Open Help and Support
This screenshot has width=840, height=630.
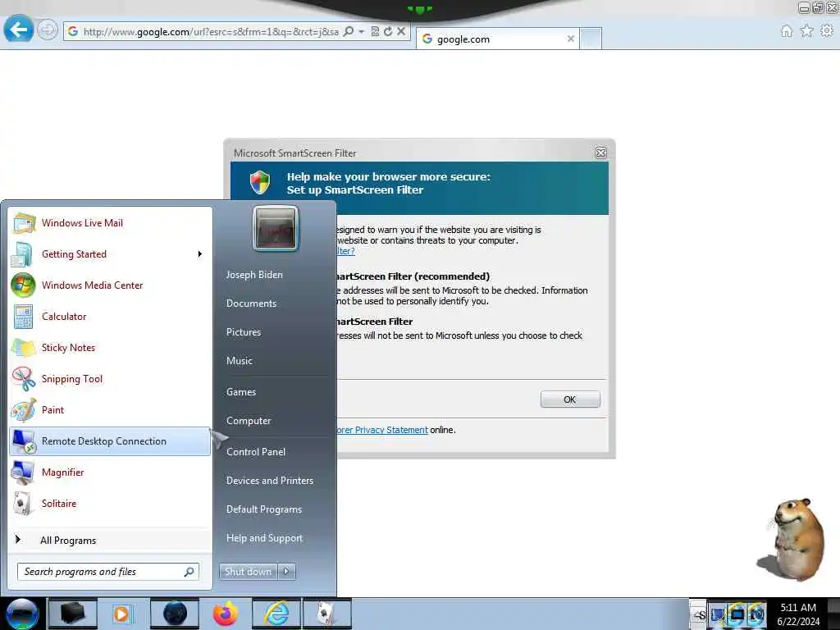pyautogui.click(x=265, y=538)
